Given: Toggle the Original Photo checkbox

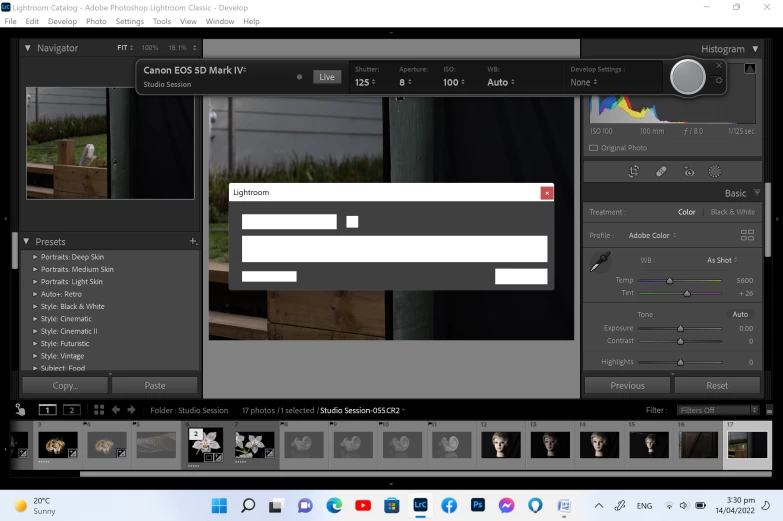Looking at the screenshot, I should pos(593,148).
